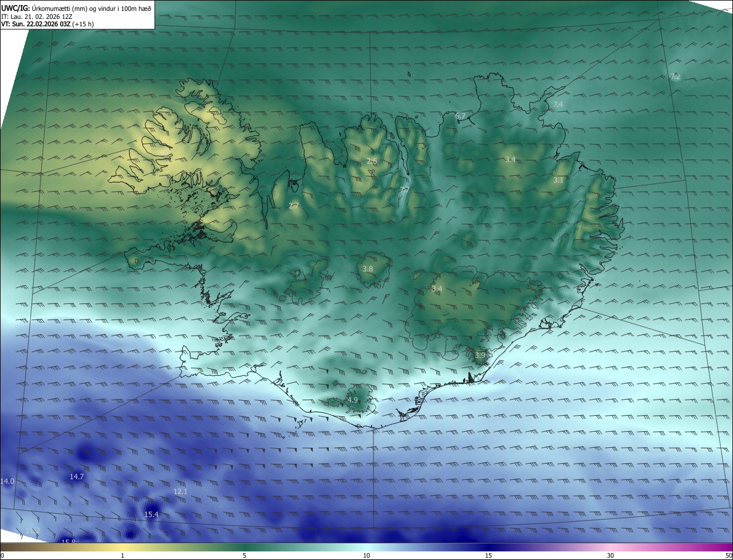
Task: Click the 6.7 value label
Action: coord(460,116)
